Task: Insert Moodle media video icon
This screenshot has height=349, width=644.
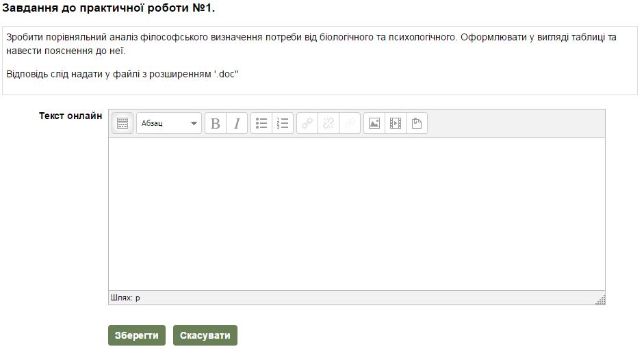Action: pyautogui.click(x=396, y=123)
